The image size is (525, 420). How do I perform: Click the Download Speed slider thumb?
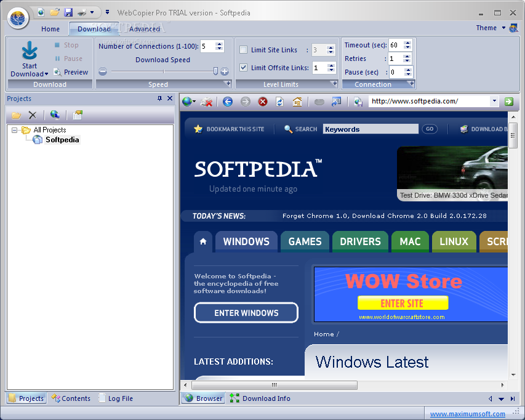point(215,71)
